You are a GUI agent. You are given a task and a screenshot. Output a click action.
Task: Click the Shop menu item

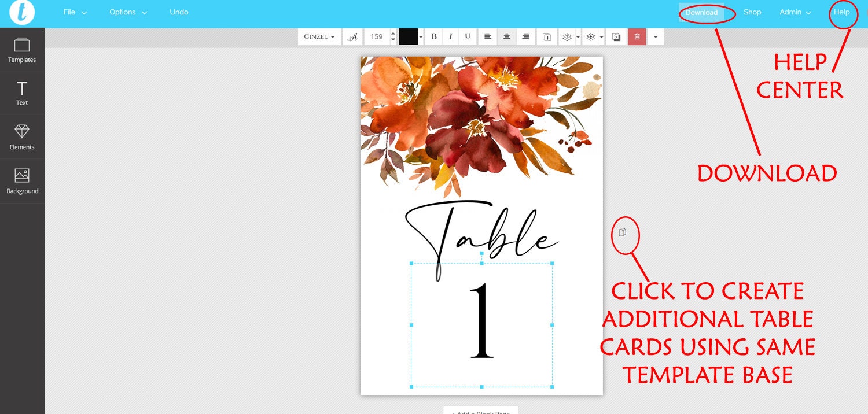pyautogui.click(x=752, y=12)
